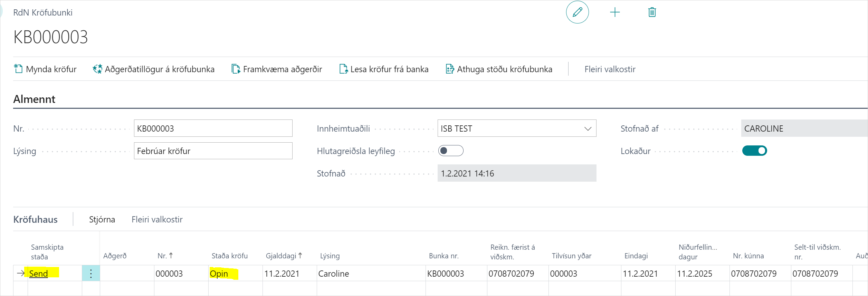Click the trash can delete icon
Screen dimensions: 868x296
tap(652, 12)
